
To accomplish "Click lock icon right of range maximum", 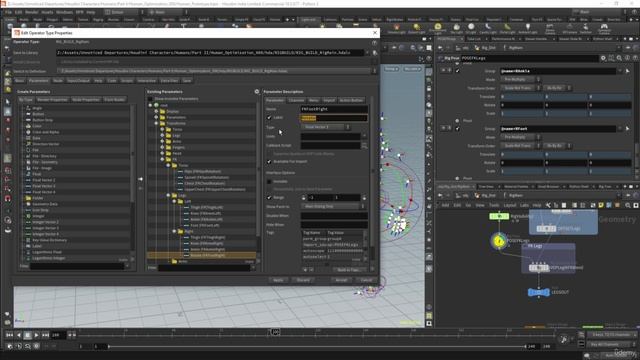I will click(x=364, y=198).
